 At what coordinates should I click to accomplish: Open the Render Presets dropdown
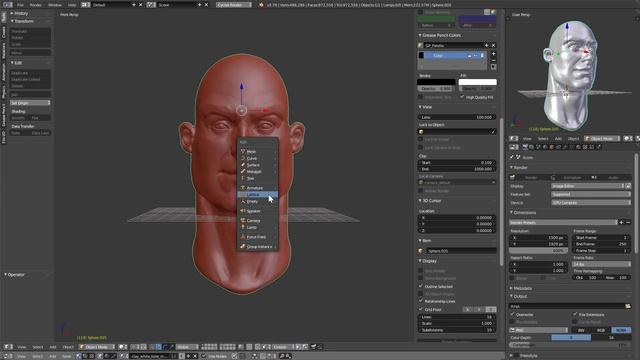click(563, 222)
